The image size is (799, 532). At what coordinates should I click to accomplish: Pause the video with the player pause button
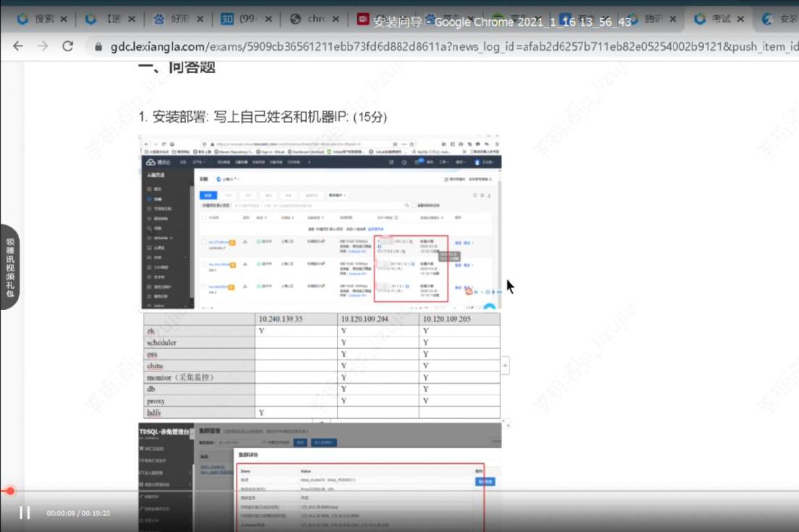(x=25, y=512)
